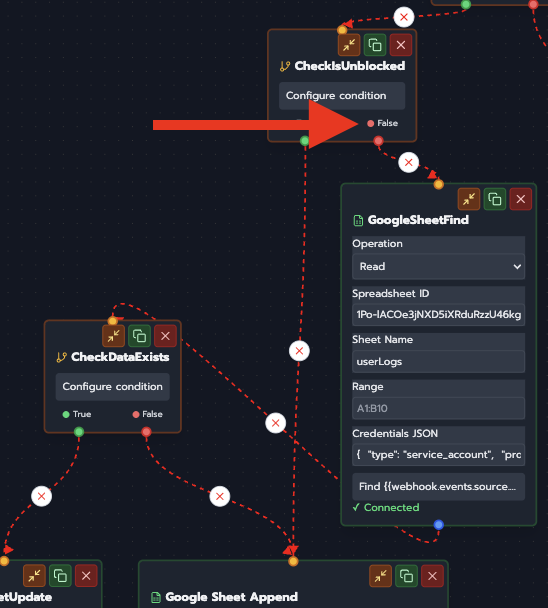
Task: Duplicate the CheckDataExists node
Action: point(139,336)
